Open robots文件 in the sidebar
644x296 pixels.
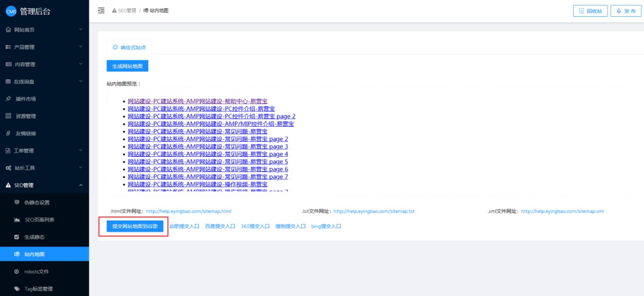pos(45,271)
